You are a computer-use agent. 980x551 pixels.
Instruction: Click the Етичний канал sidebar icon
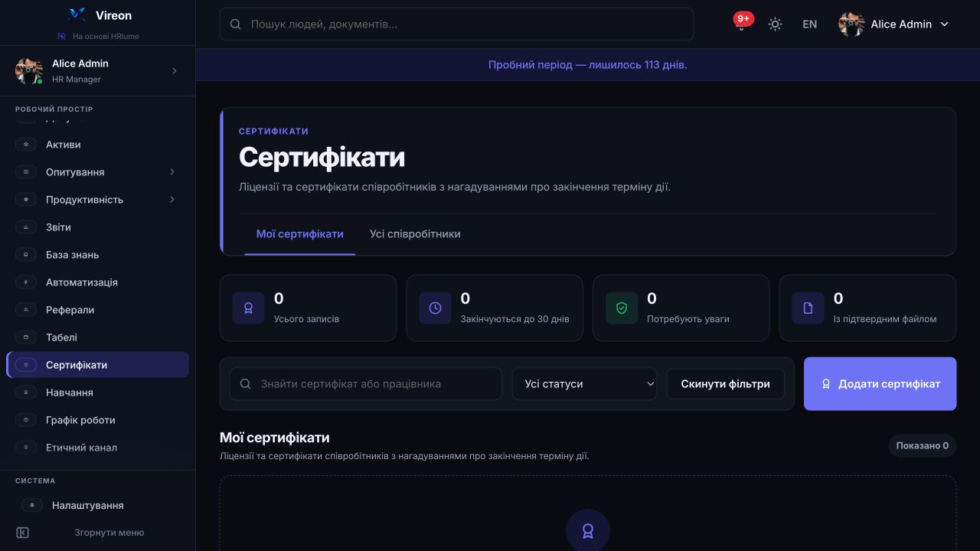(x=26, y=448)
